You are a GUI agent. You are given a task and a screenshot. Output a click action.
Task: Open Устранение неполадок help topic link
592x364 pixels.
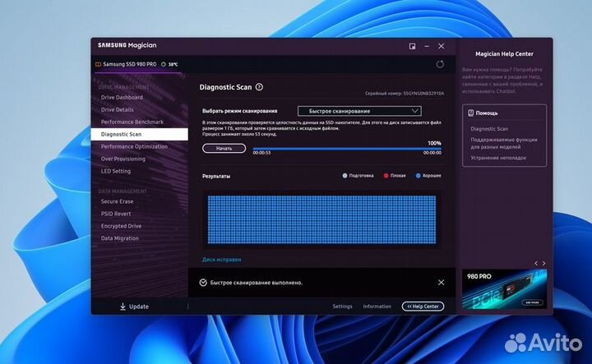point(498,158)
